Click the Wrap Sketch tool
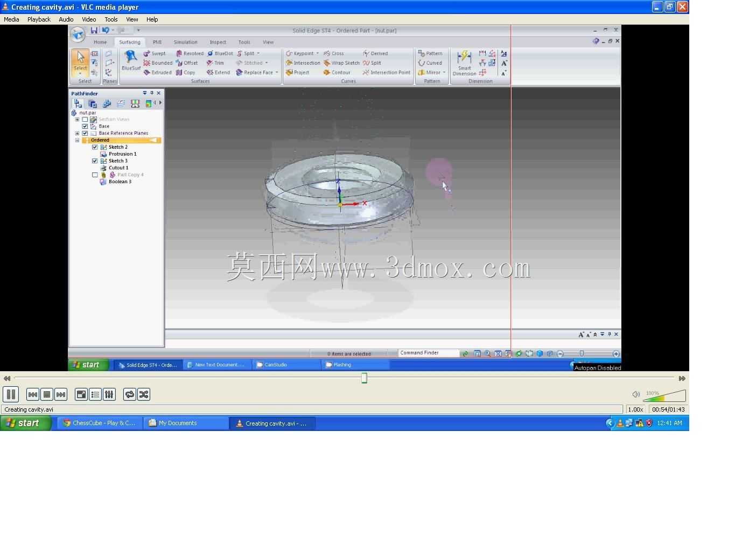 point(341,63)
